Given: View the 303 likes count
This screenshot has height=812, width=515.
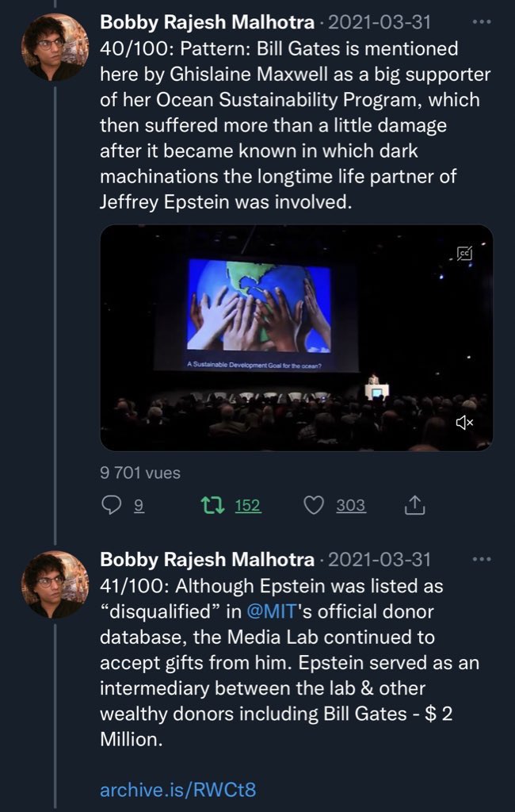Looking at the screenshot, I should pos(350,505).
